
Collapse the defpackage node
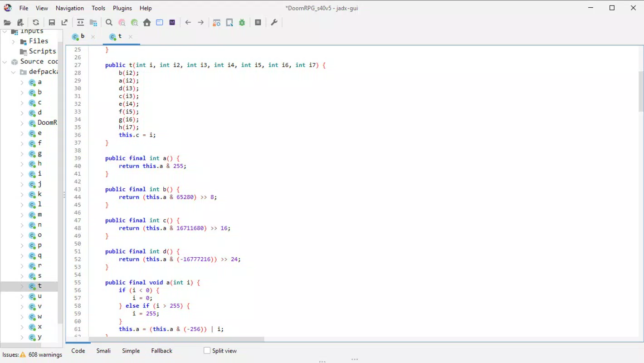[14, 72]
